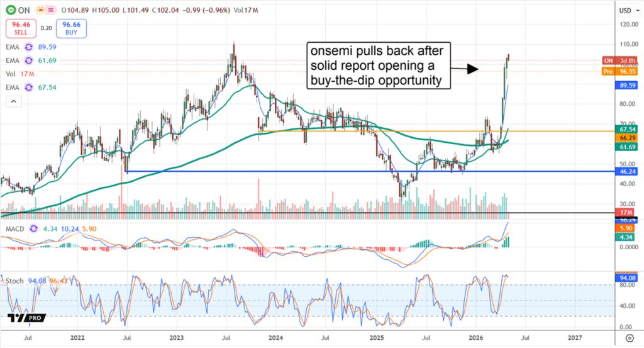
Task: Click the purple icon next to EMA 89.59
Action: click(29, 47)
